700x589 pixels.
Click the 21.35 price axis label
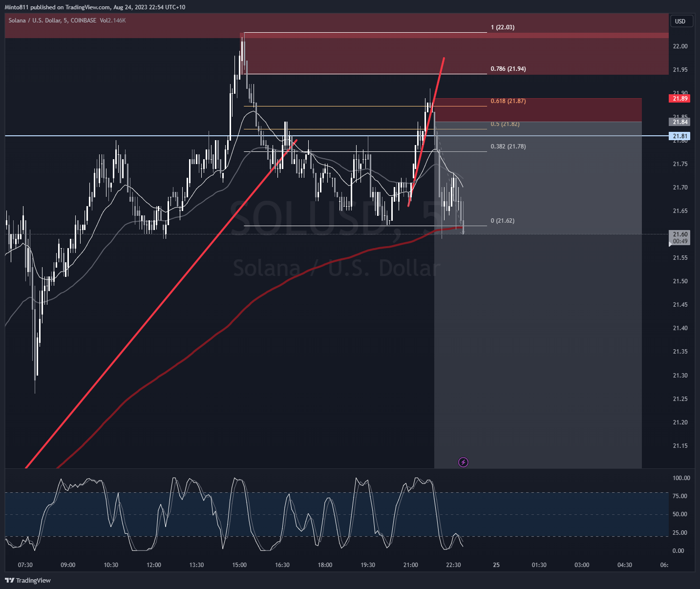click(680, 352)
